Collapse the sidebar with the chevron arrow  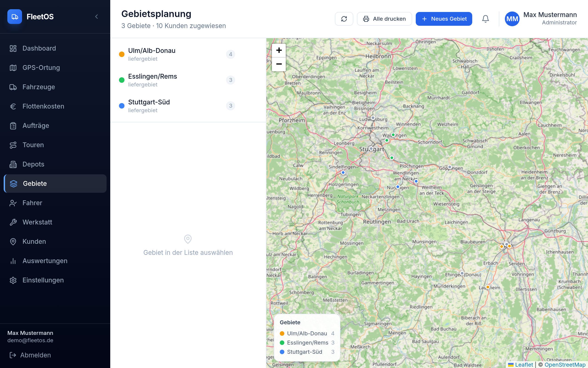(96, 17)
